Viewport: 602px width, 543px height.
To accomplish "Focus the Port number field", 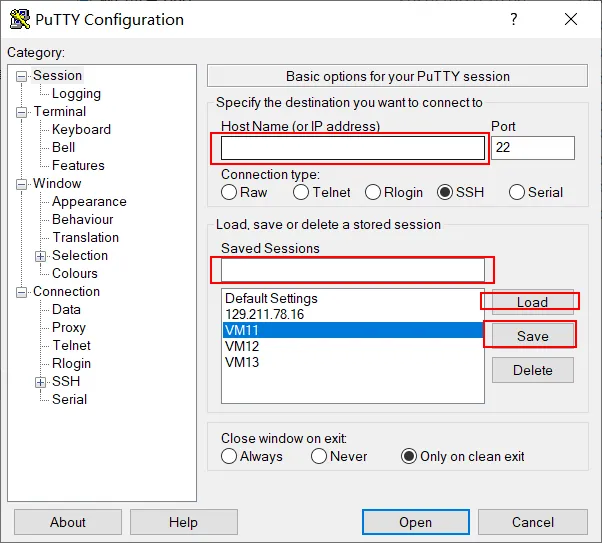I will [x=532, y=148].
